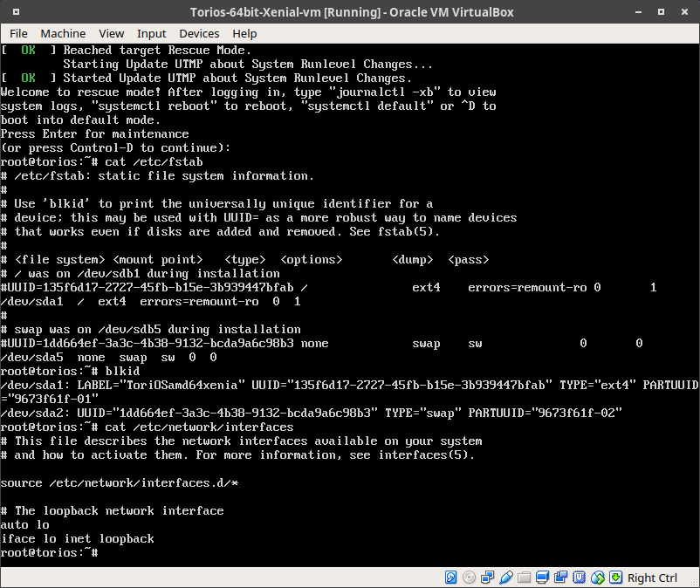This screenshot has height=588, width=700.
Task: Click the "auto lo" line
Action: tap(24, 524)
